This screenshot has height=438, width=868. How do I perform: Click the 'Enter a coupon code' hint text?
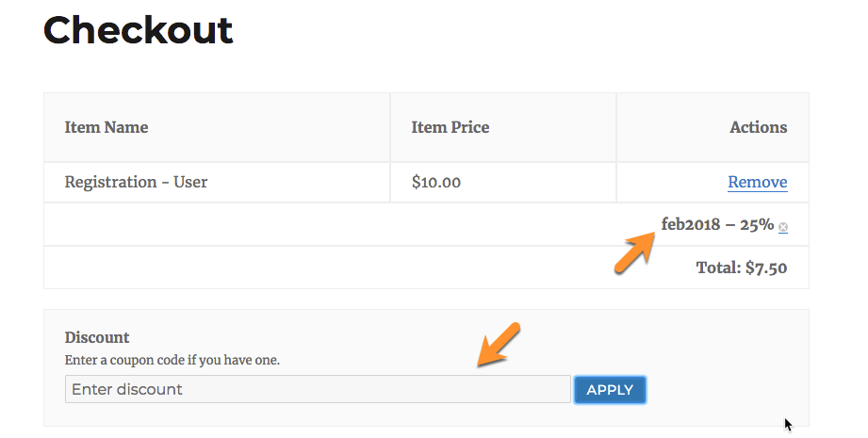click(172, 359)
